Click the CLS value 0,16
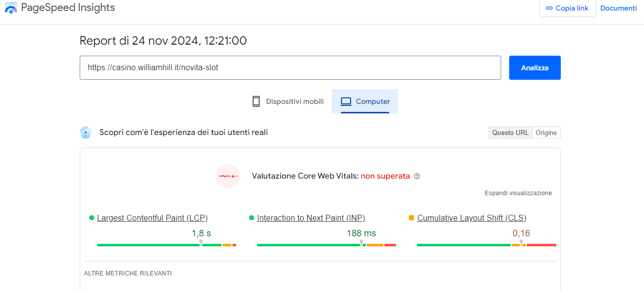This screenshot has width=644, height=290. click(x=521, y=233)
